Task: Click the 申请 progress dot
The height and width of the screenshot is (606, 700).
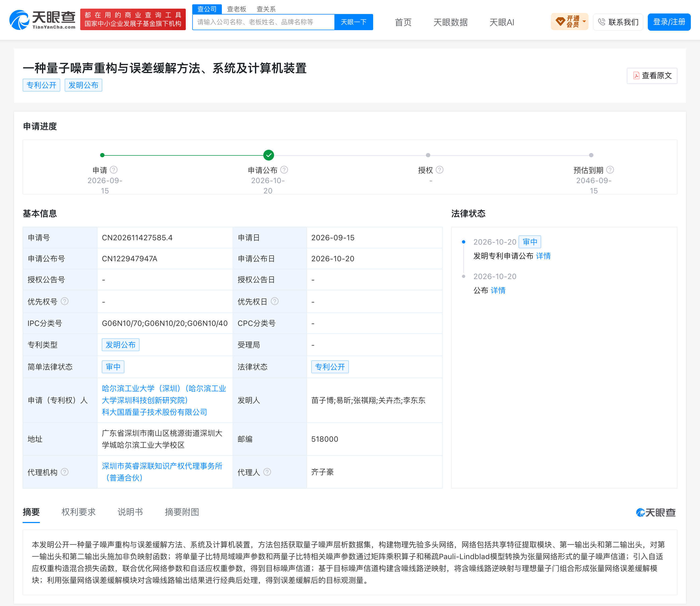Action: [x=102, y=155]
